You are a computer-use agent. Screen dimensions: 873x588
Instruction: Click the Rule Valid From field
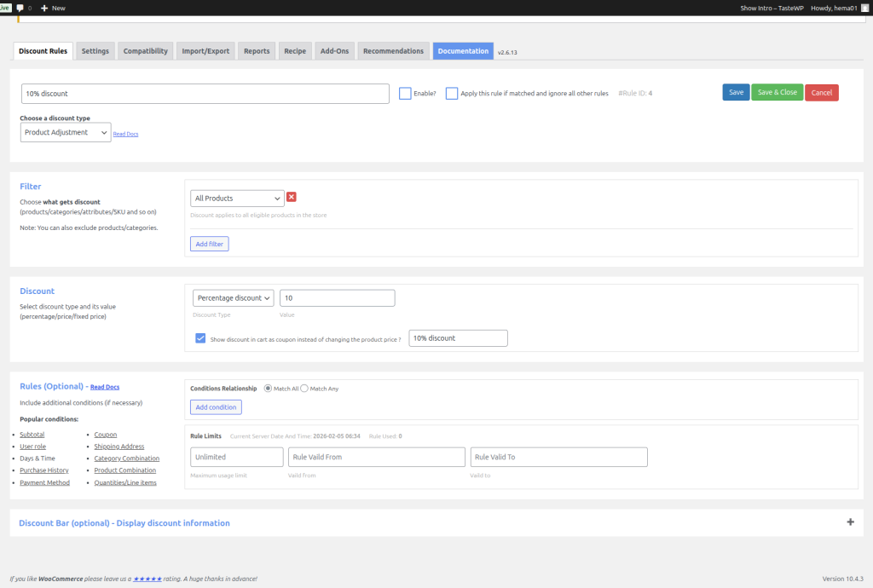coord(377,458)
